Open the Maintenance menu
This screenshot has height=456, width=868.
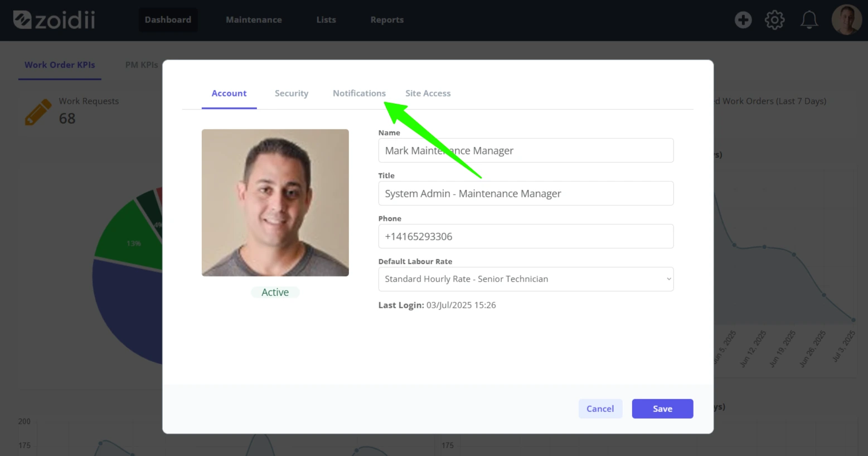(254, 20)
